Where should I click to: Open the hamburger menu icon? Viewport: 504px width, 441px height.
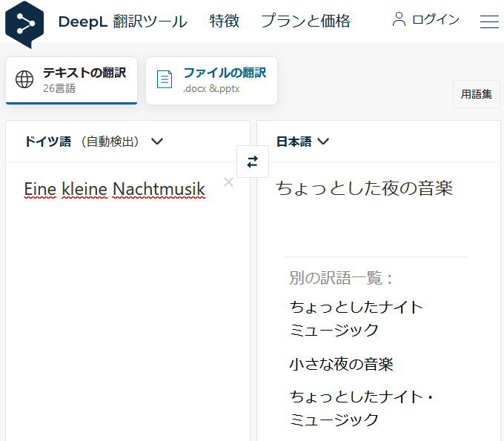tap(489, 21)
